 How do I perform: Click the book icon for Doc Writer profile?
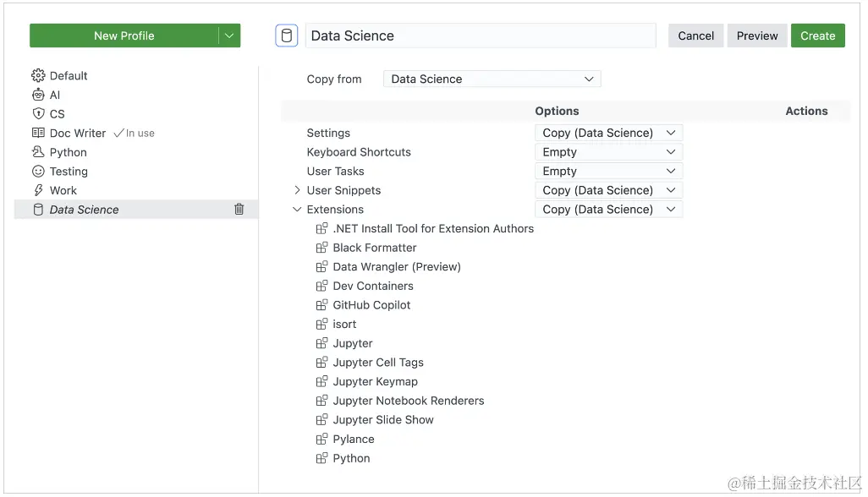click(38, 134)
